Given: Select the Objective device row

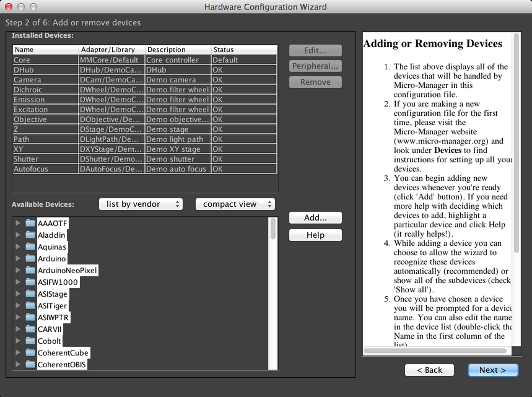Looking at the screenshot, I should point(145,119).
